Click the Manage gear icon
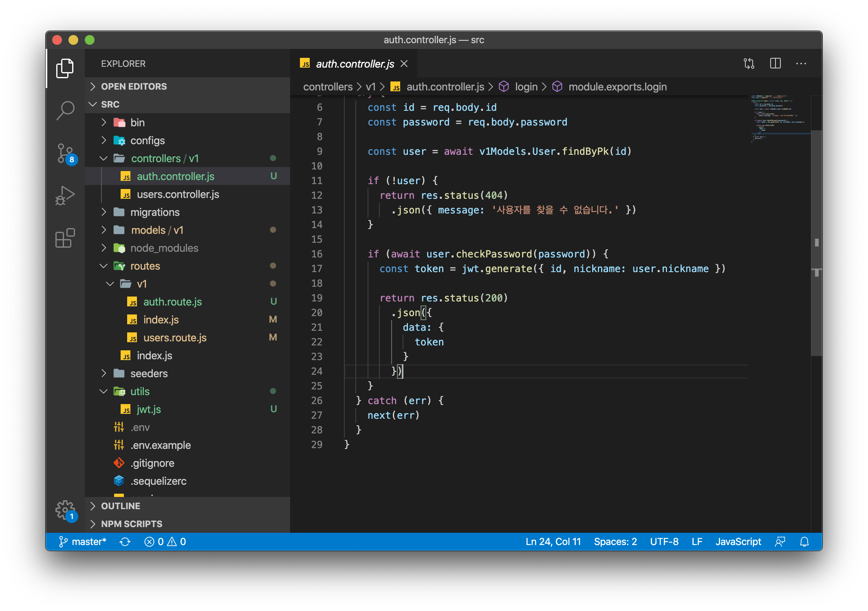This screenshot has height=611, width=868. [x=65, y=510]
